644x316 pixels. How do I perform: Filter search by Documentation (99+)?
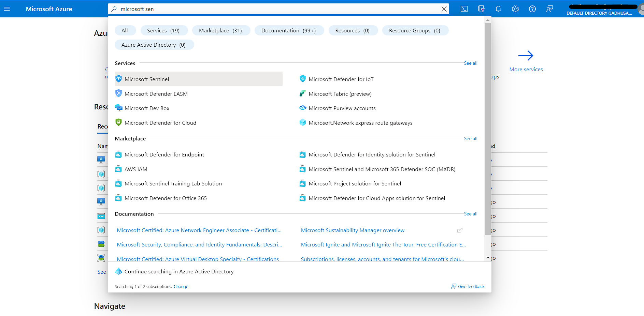(x=289, y=30)
